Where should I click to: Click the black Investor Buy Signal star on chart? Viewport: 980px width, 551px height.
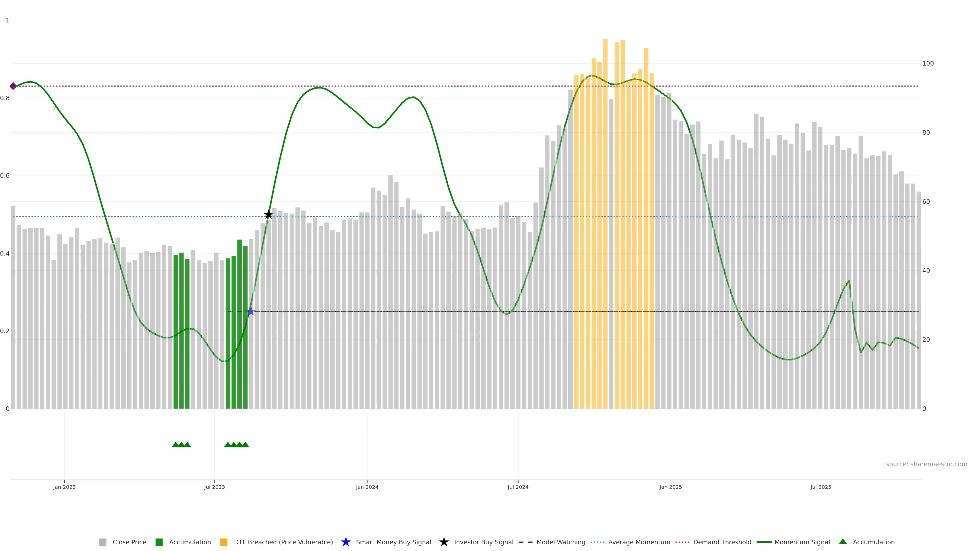tap(268, 215)
